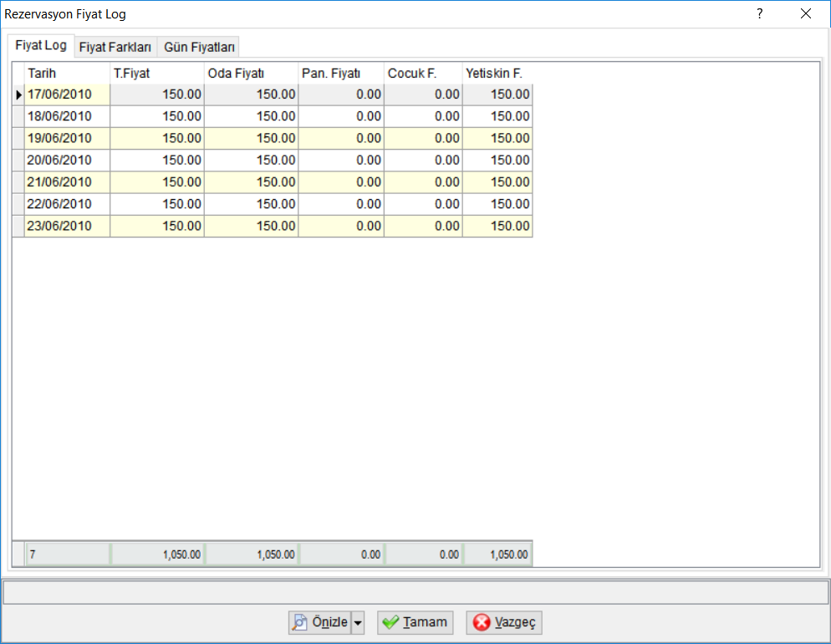Select the 19/06/2010 date cell
The image size is (831, 644).
(x=68, y=138)
